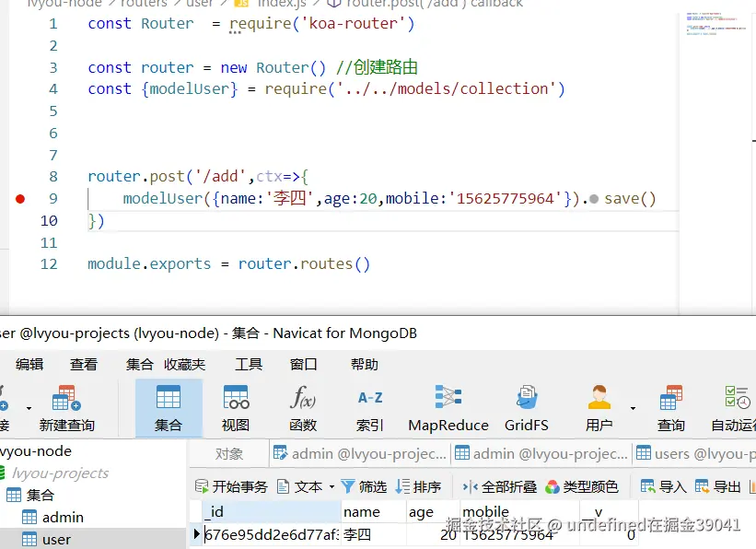Click the code minimap in the editor
This screenshot has height=549, width=756.
pyautogui.click(x=715, y=23)
